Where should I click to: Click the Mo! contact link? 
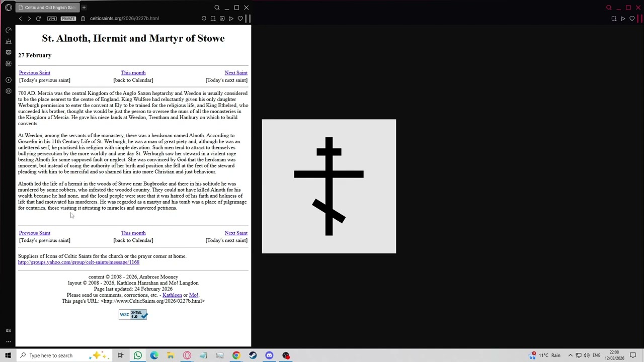tap(194, 295)
